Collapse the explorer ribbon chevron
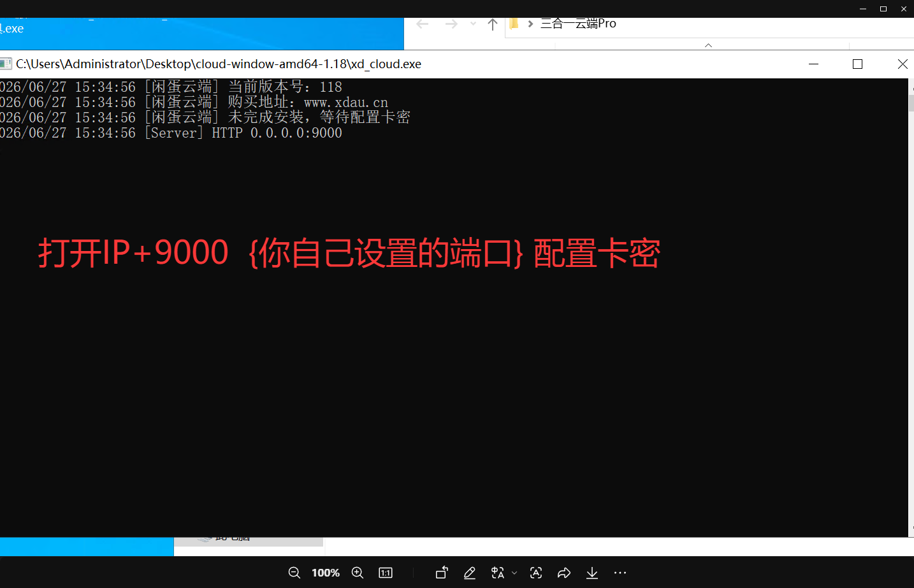The width and height of the screenshot is (914, 588). [709, 45]
